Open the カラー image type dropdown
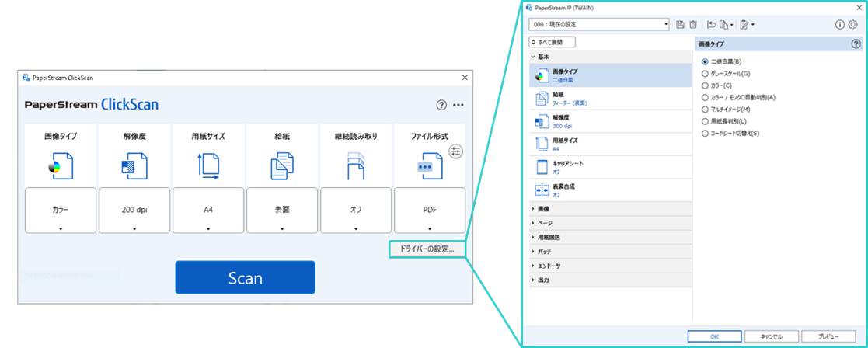The height and width of the screenshot is (348, 868). coord(61,211)
